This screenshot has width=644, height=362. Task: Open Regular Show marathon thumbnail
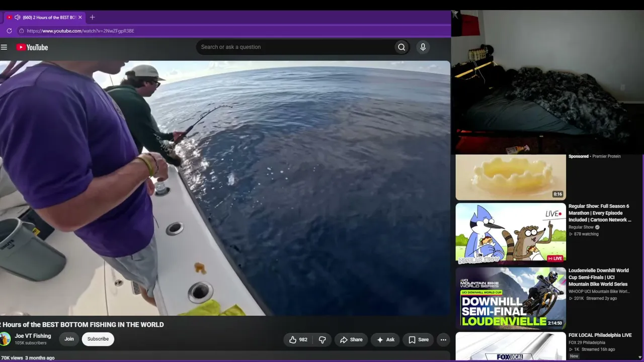click(x=511, y=233)
